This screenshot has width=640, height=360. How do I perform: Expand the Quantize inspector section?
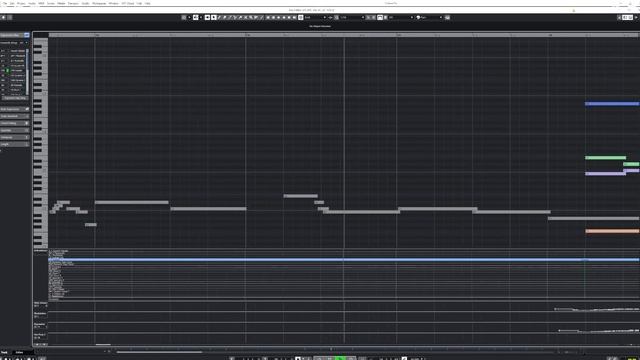point(15,131)
